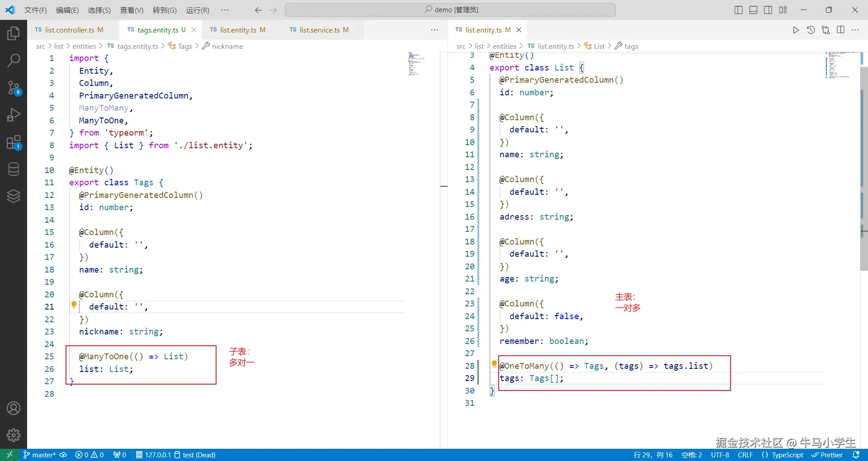Run the file with the play icon
Image resolution: width=868 pixels, height=461 pixels.
click(796, 30)
